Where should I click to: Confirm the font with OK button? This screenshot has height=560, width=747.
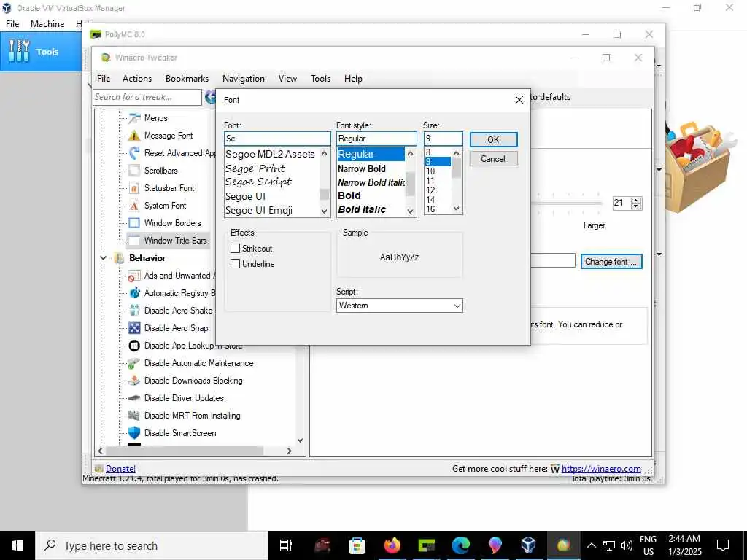493,139
